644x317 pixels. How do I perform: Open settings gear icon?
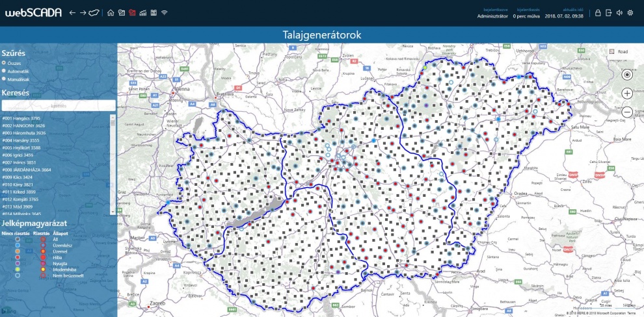point(630,13)
